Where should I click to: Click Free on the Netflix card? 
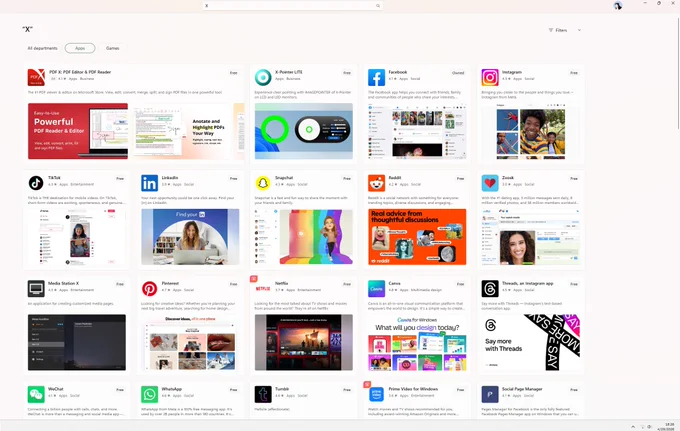(347, 284)
